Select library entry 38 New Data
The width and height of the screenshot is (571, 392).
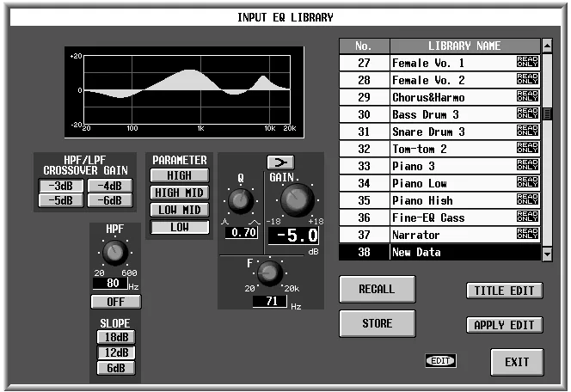tap(439, 252)
